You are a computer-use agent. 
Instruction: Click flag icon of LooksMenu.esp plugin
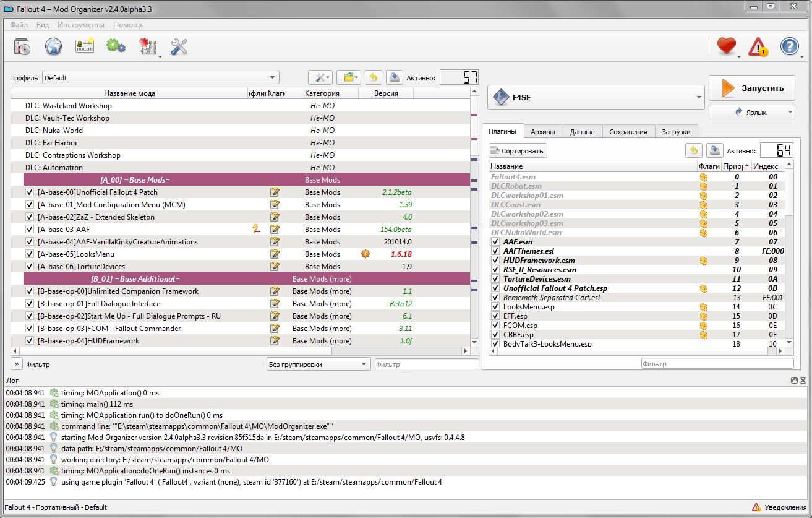point(703,307)
